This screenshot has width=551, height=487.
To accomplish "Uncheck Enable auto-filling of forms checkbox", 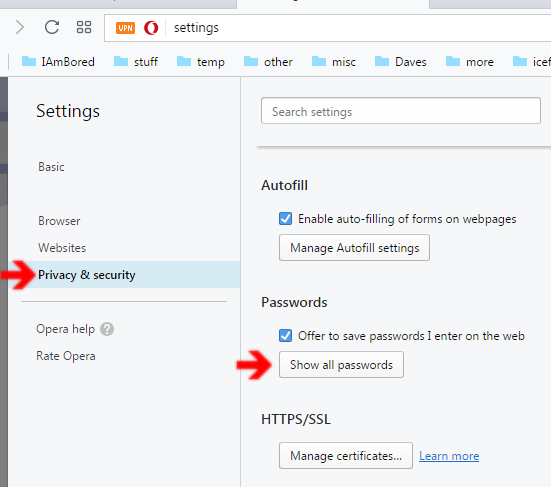I will coord(285,219).
